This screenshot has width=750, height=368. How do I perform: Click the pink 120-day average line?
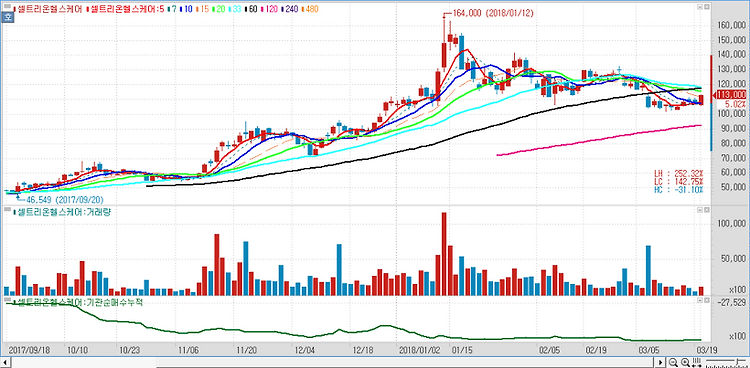tap(598, 140)
